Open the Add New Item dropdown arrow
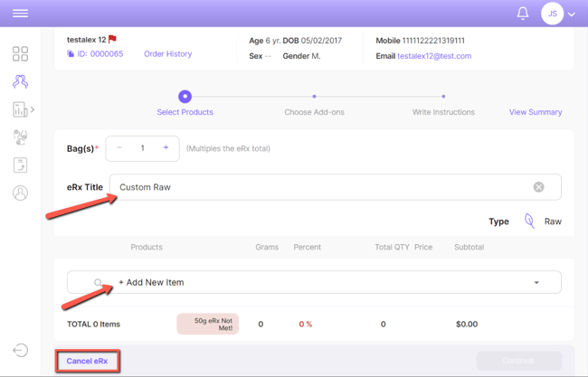The height and width of the screenshot is (377, 588). click(536, 283)
